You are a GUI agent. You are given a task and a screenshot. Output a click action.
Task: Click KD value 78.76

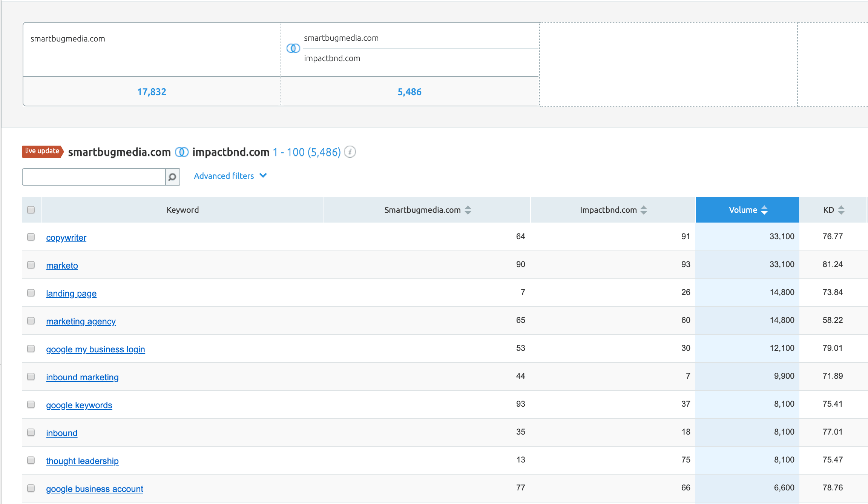point(833,488)
